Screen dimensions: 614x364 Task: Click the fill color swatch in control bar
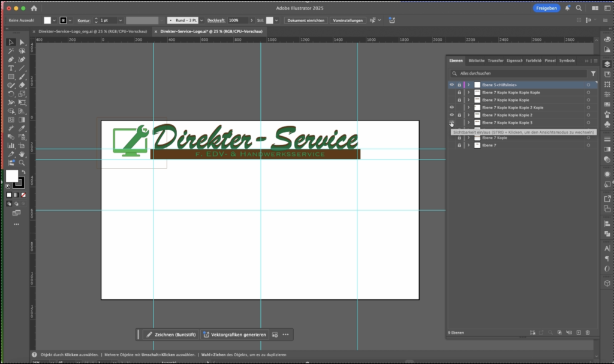(47, 20)
